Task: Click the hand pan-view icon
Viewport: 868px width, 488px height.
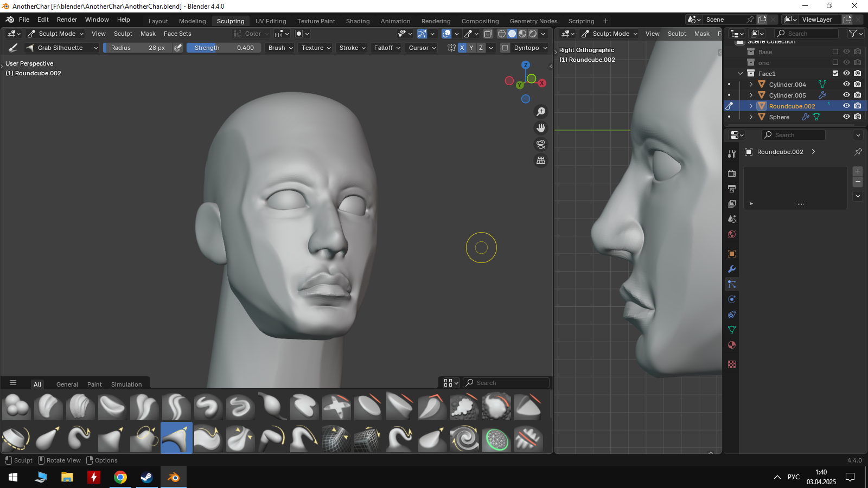Action: point(541,128)
